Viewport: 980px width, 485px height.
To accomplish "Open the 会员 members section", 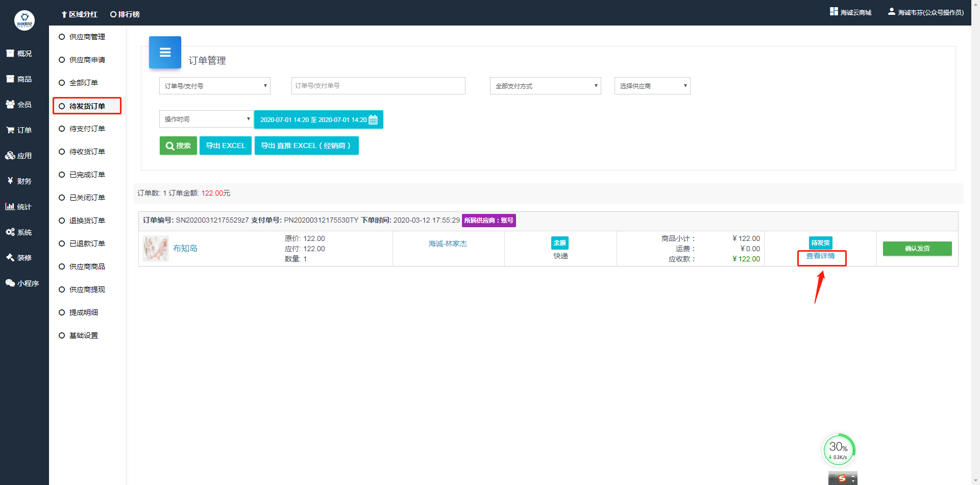I will pos(19,105).
